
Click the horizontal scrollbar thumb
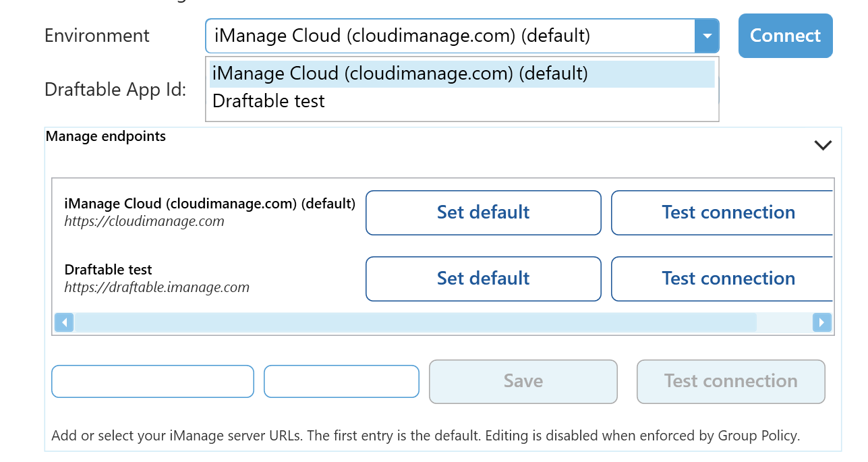[415, 322]
